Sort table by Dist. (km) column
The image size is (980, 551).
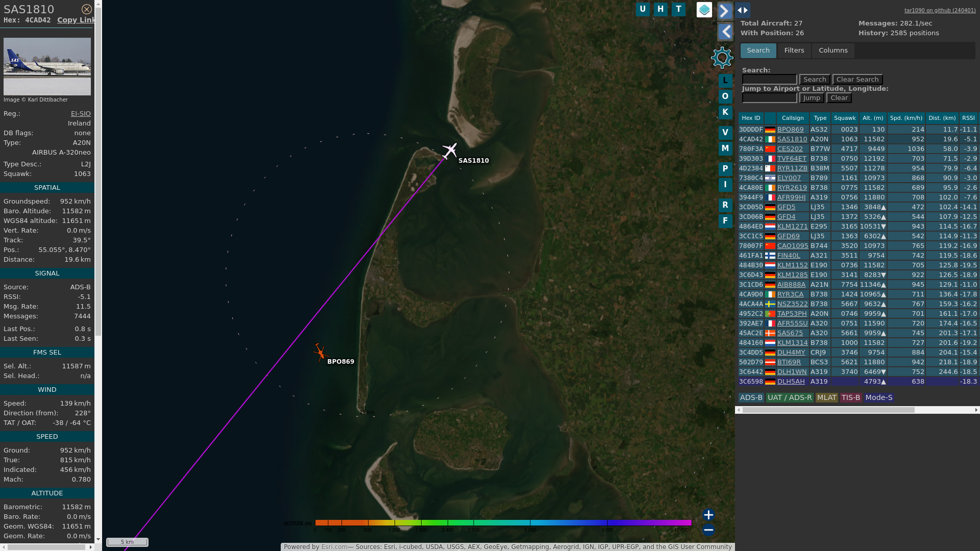942,118
